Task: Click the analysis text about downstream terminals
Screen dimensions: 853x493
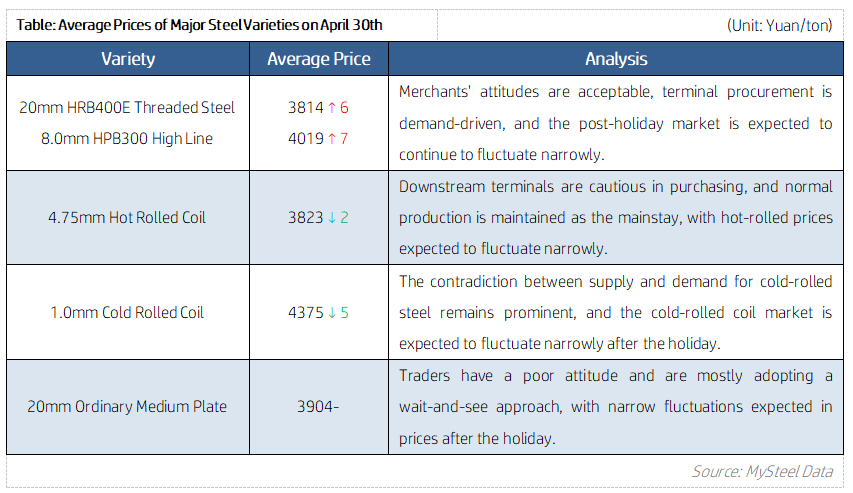Action: (615, 217)
